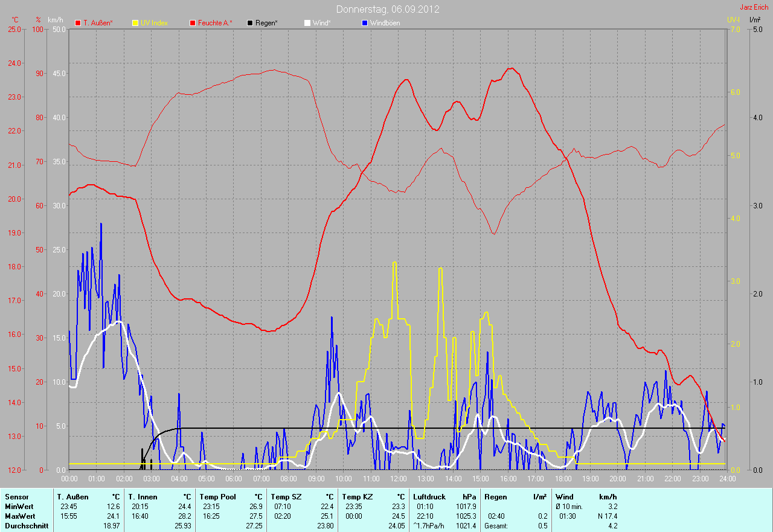This screenshot has height=532, width=773.
Task: Click the outdoor minimum value '12.6'
Action: [114, 507]
